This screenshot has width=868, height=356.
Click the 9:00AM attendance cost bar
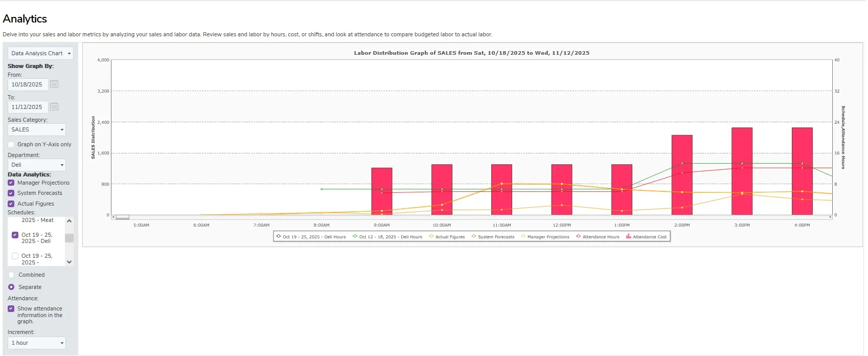(x=382, y=191)
